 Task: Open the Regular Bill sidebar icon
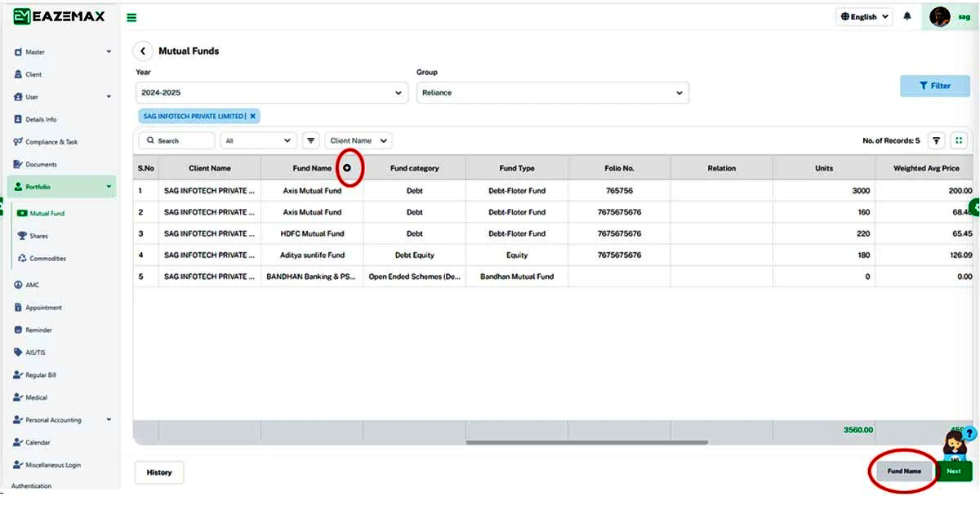tap(18, 375)
